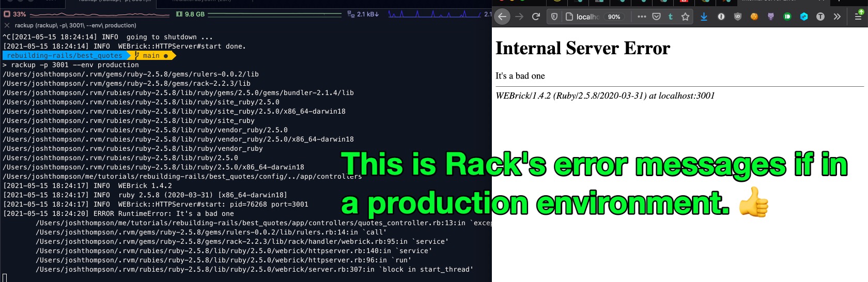
Task: Bookmark this page with the star
Action: click(685, 17)
